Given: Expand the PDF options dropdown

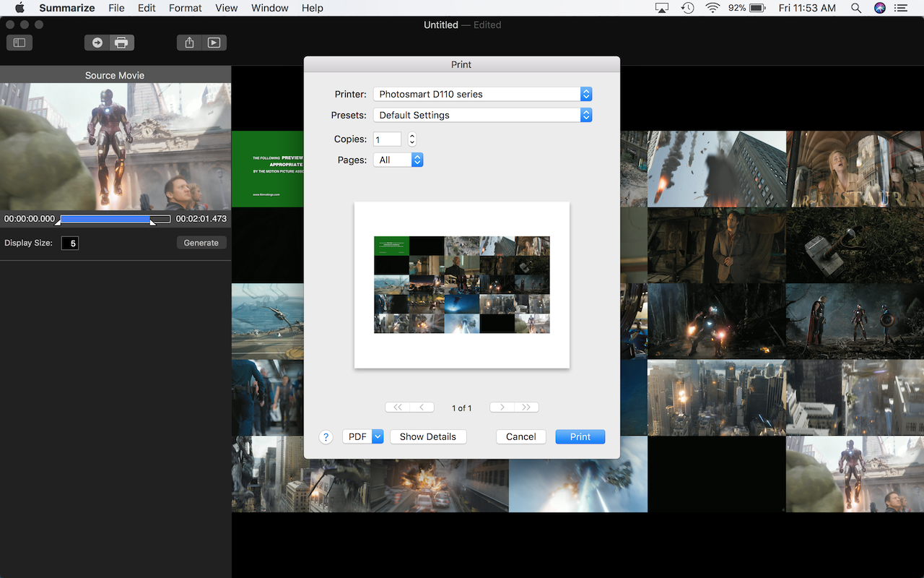Looking at the screenshot, I should (x=378, y=436).
